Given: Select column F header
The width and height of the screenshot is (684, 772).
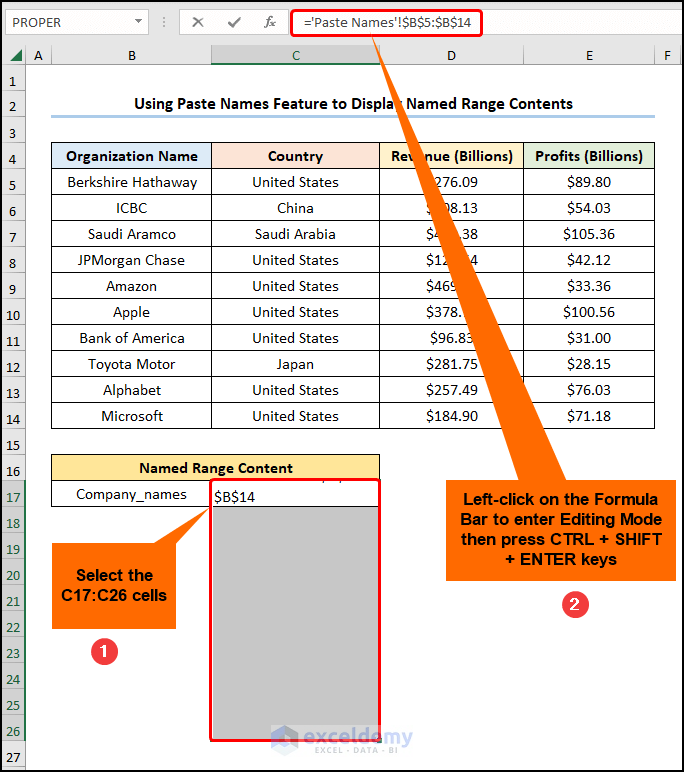Looking at the screenshot, I should 667,56.
